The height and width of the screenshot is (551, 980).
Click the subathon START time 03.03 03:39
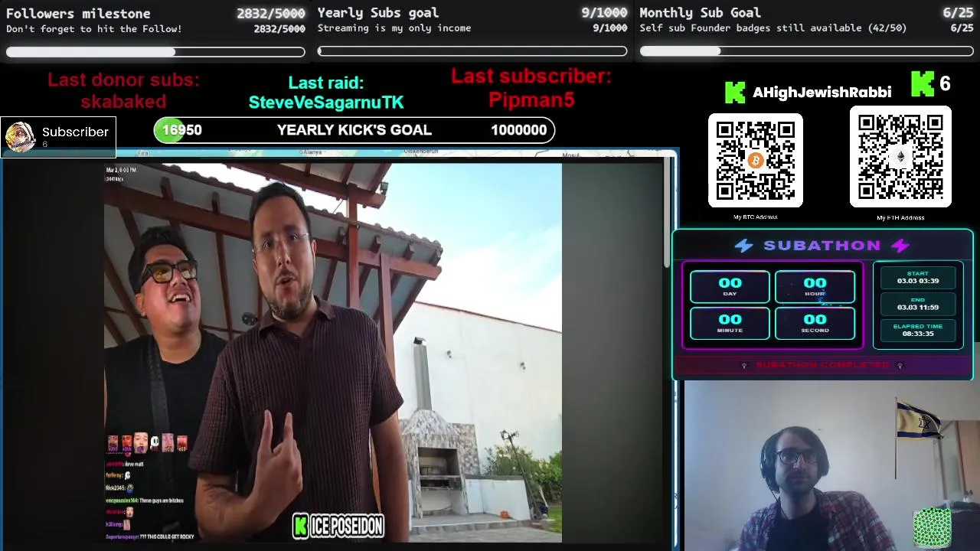pyautogui.click(x=918, y=281)
